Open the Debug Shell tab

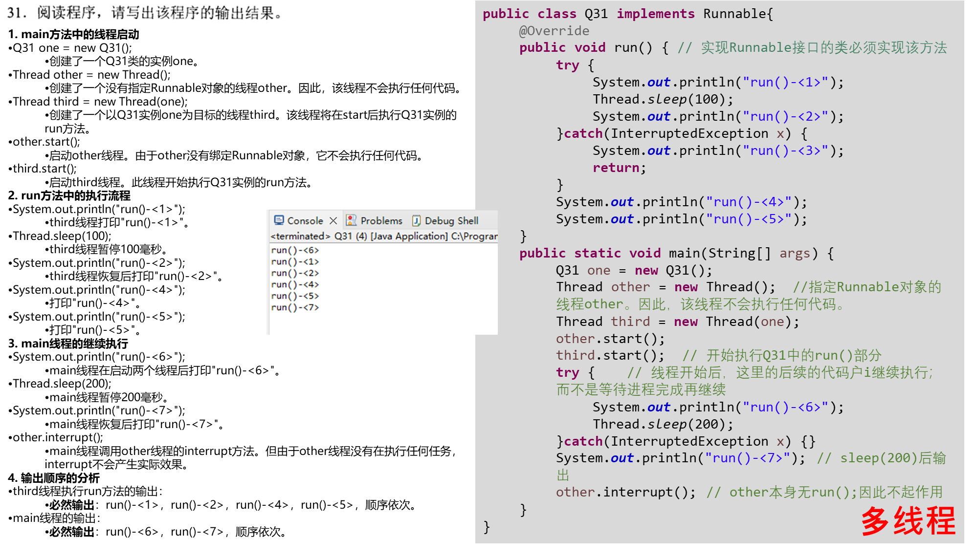point(451,220)
